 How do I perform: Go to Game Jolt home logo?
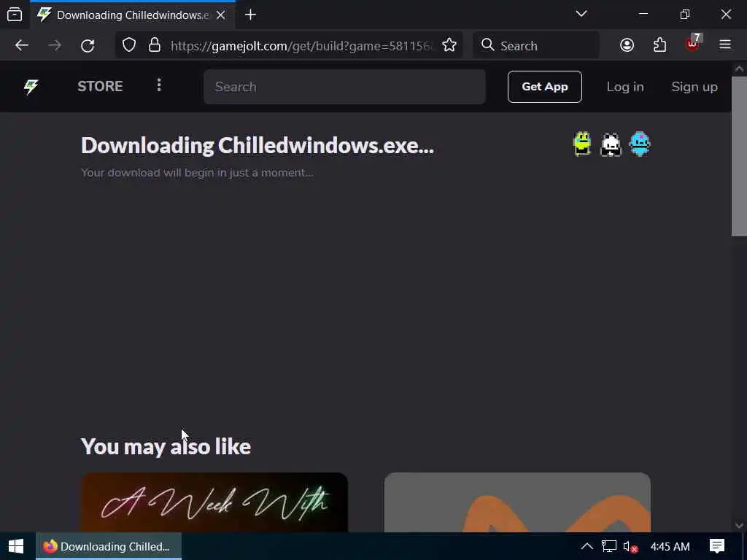pos(31,87)
